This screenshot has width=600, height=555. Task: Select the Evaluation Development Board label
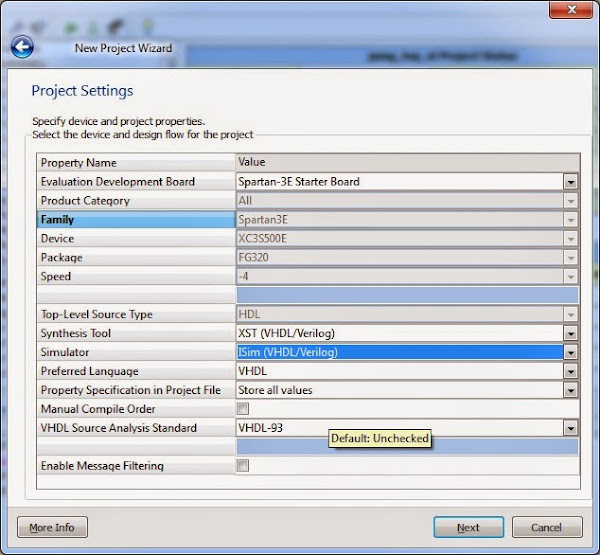(136, 182)
